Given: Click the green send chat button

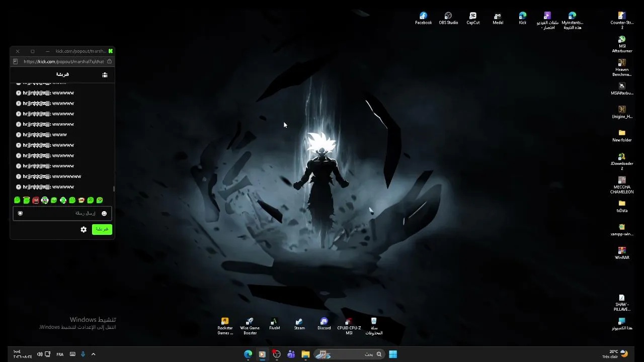Looking at the screenshot, I should [x=102, y=229].
